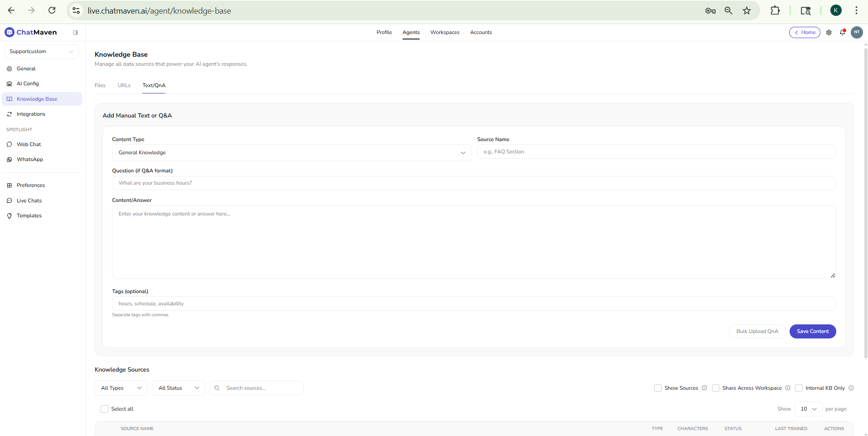Open the Workspaces tab

coord(445,32)
